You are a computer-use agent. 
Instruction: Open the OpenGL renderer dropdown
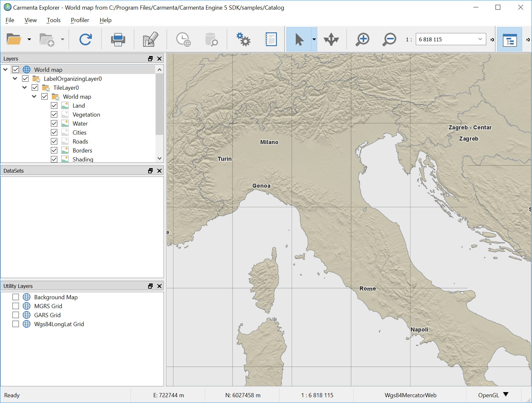point(506,394)
